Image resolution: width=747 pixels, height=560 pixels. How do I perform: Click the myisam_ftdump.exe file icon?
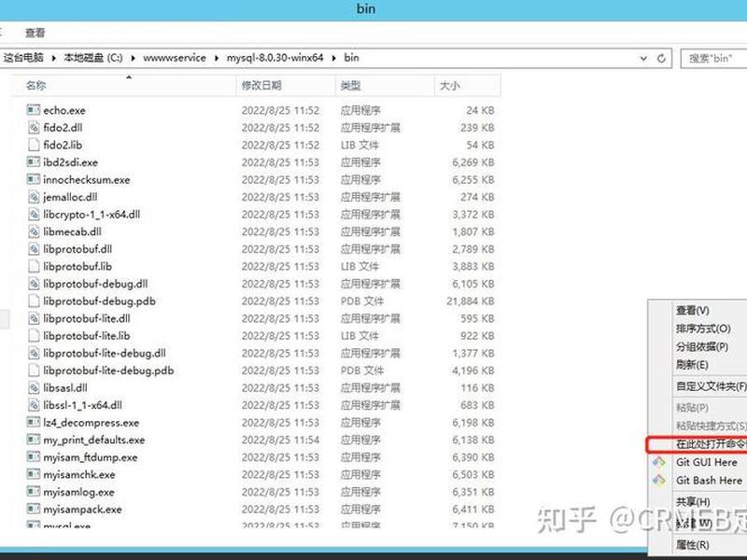34,457
